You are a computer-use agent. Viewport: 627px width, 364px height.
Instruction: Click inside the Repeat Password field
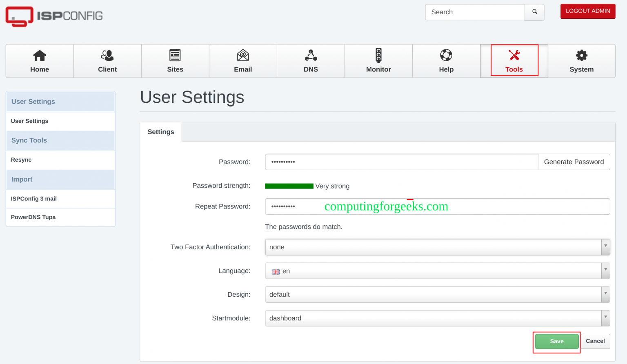click(408, 206)
